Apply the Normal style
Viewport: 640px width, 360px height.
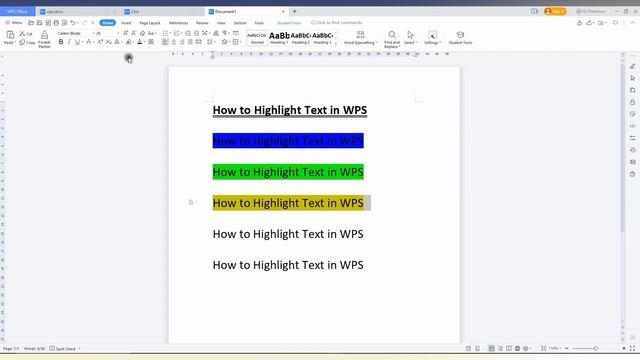257,38
